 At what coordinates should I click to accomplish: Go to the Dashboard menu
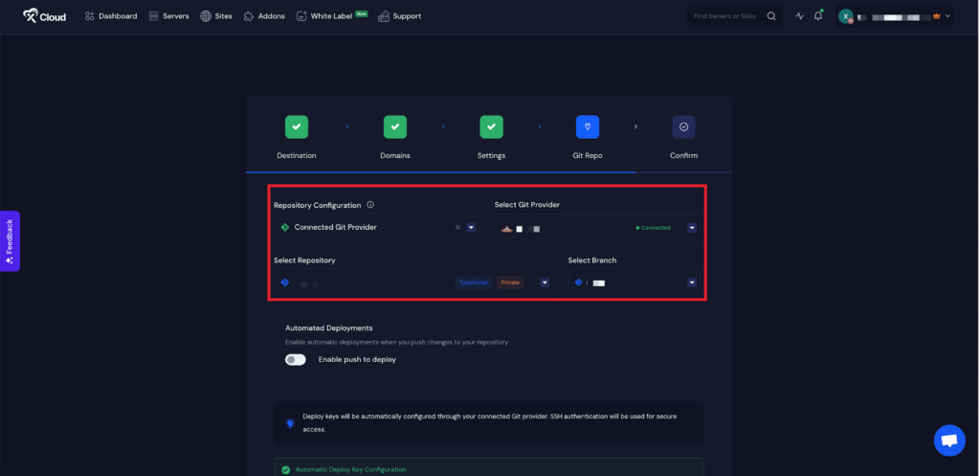pos(111,16)
